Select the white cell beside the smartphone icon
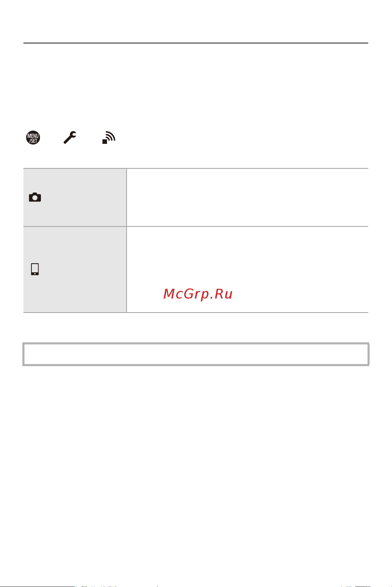 [x=248, y=270]
